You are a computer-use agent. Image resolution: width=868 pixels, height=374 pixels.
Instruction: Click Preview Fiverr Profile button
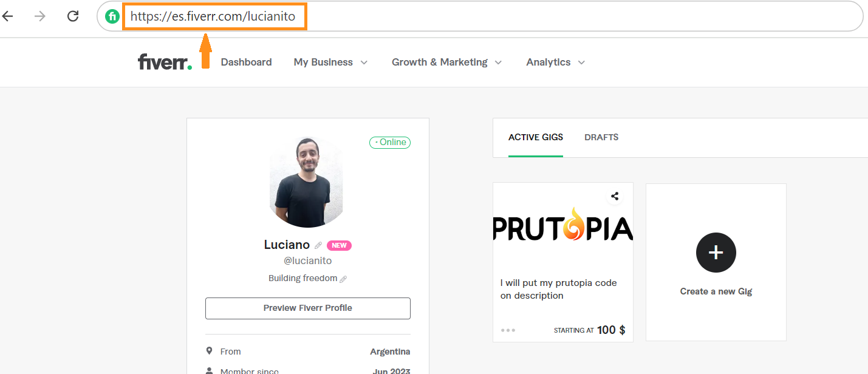(x=307, y=308)
